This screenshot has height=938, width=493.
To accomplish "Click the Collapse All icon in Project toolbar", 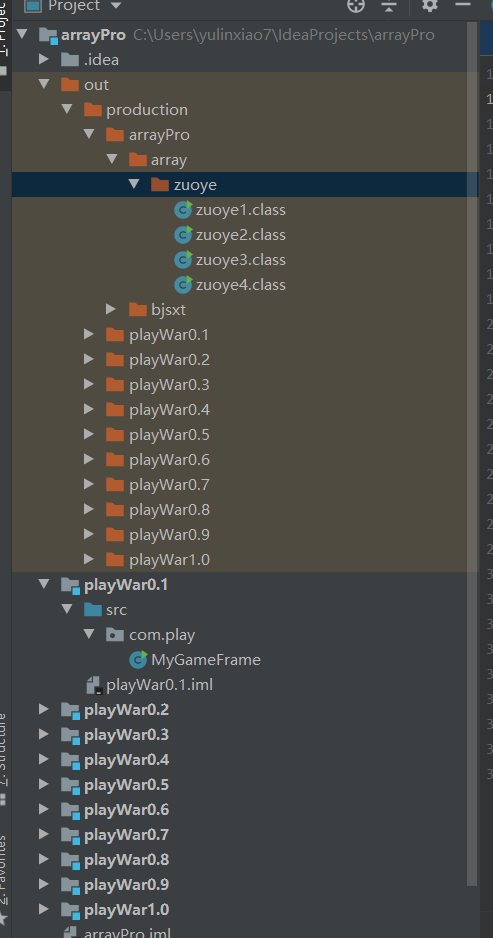I will click(x=389, y=5).
